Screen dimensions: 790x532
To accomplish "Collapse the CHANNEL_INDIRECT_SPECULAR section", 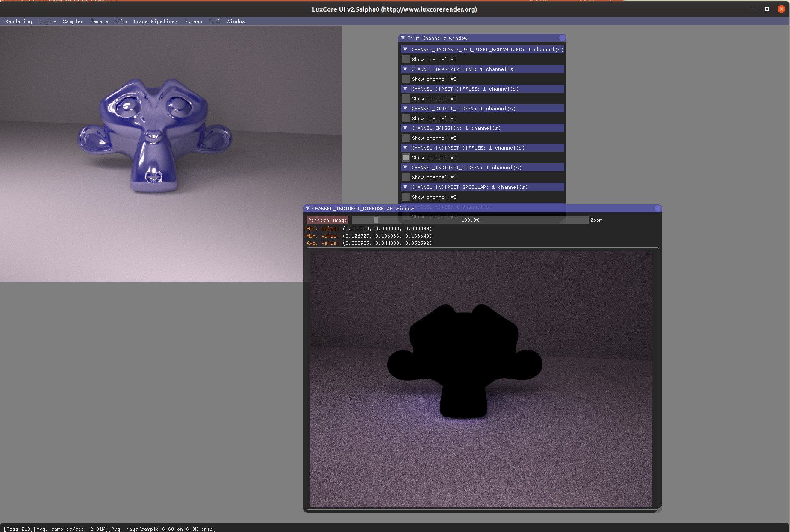I will [x=405, y=187].
